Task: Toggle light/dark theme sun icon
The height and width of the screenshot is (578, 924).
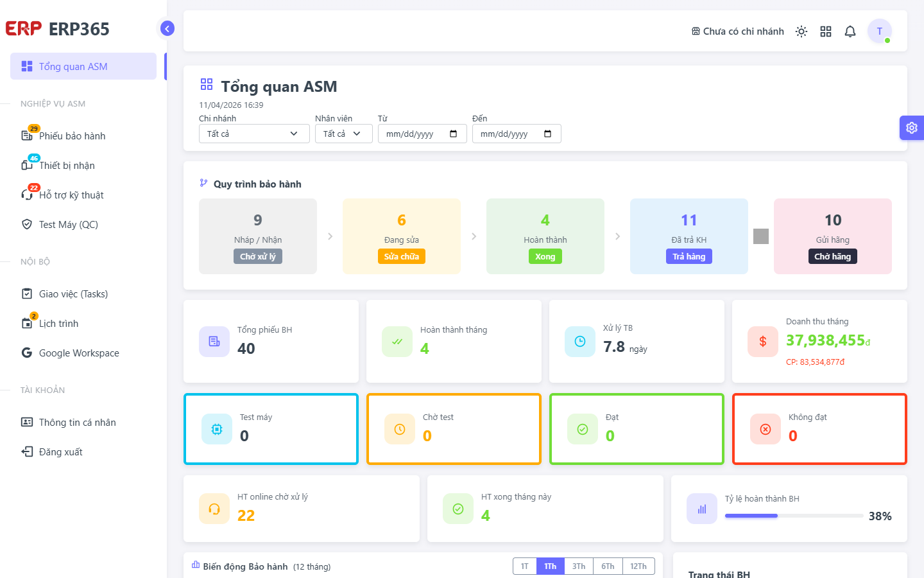Action: 801,31
